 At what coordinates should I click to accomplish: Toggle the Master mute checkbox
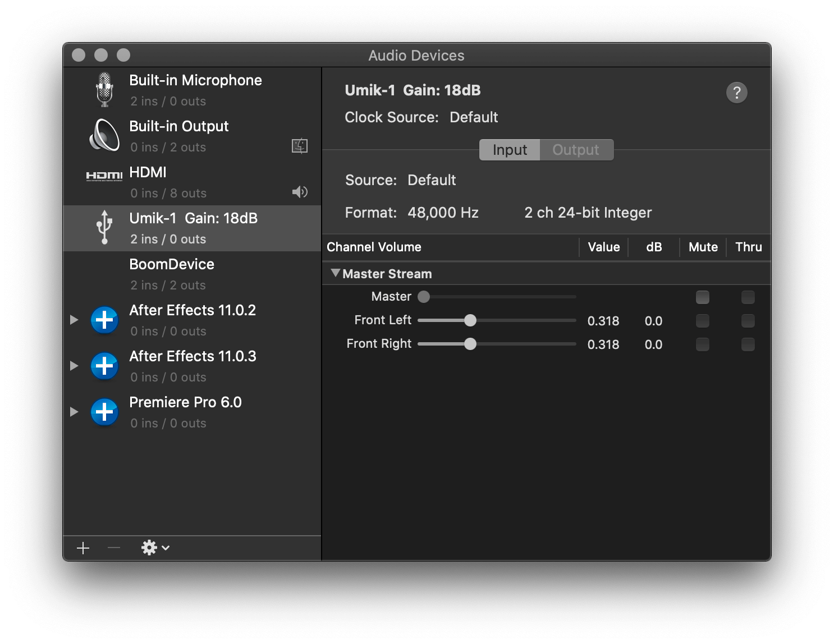click(x=702, y=297)
